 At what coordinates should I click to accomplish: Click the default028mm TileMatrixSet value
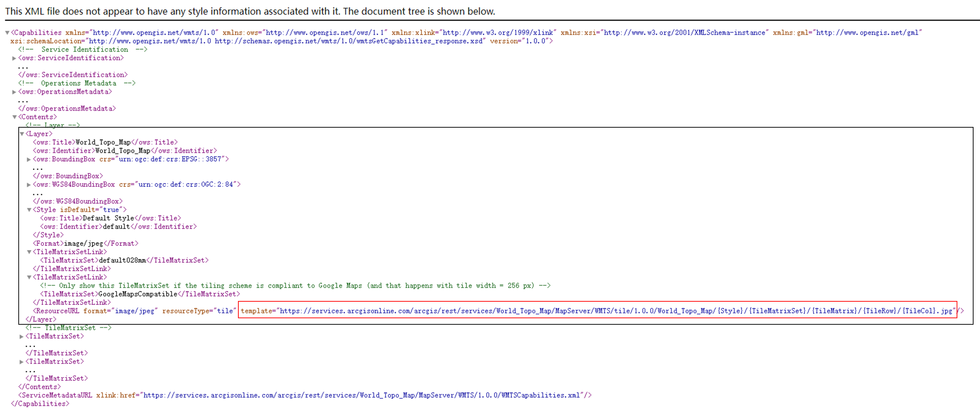tap(123, 260)
